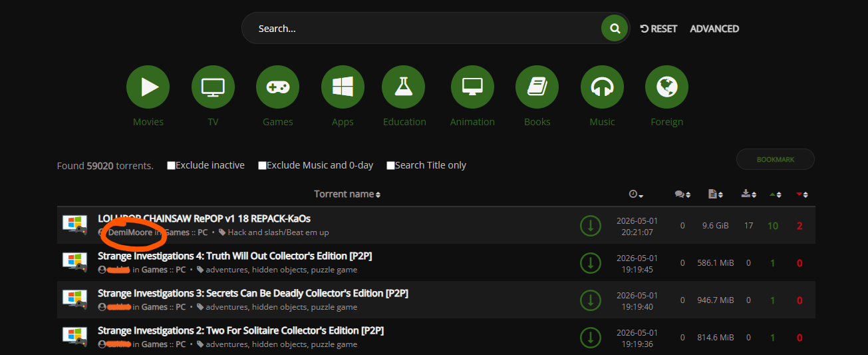Click the tags under Strange Investigations 4
This screenshot has height=355, width=868.
pyautogui.click(x=281, y=270)
